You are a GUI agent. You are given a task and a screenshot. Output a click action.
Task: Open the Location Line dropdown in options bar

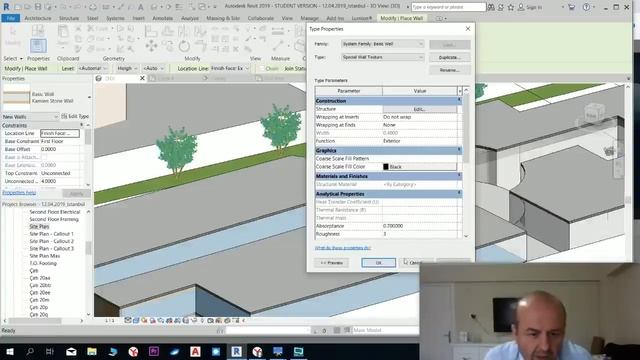click(230, 69)
